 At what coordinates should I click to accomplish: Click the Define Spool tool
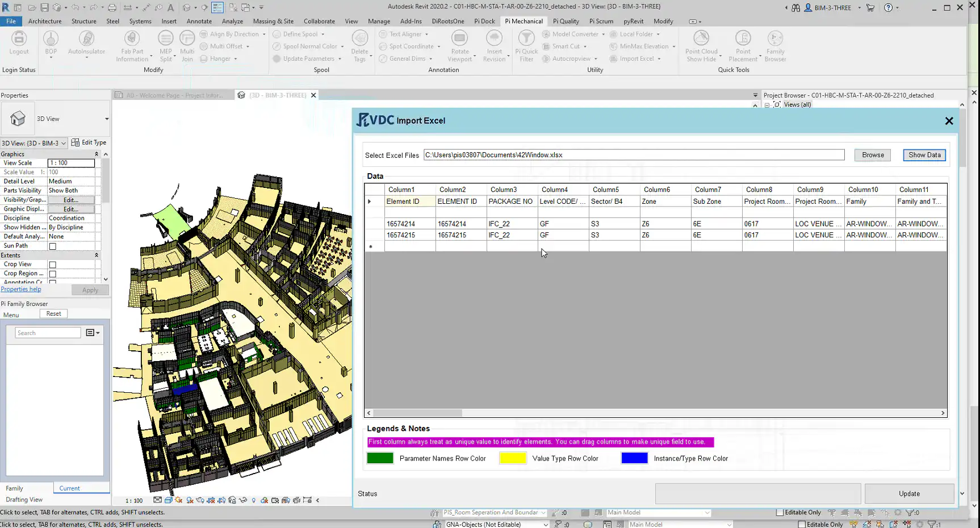tap(299, 34)
